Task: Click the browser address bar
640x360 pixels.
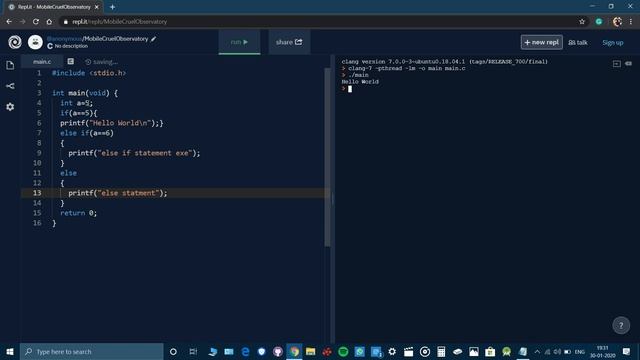Action: 318,22
